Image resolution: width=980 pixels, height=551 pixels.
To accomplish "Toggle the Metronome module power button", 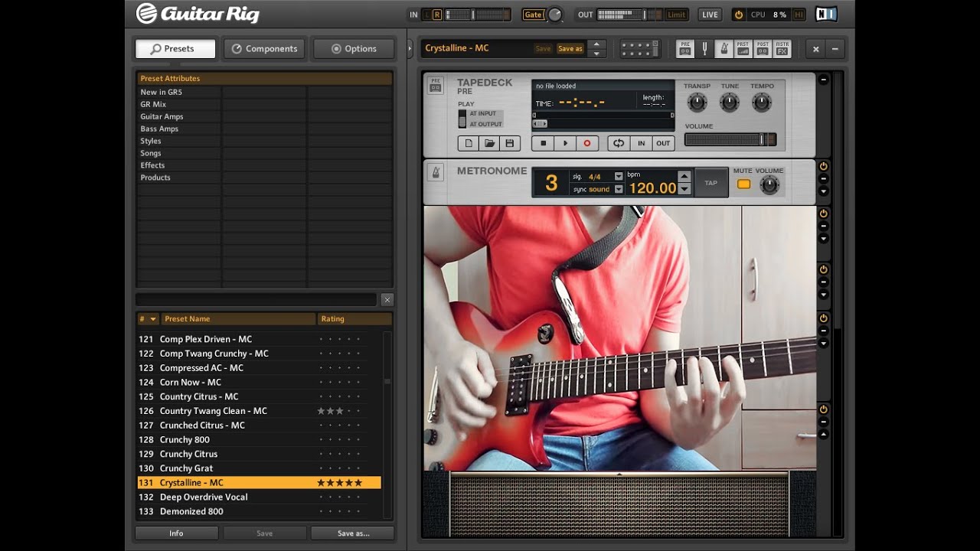I will (x=824, y=166).
